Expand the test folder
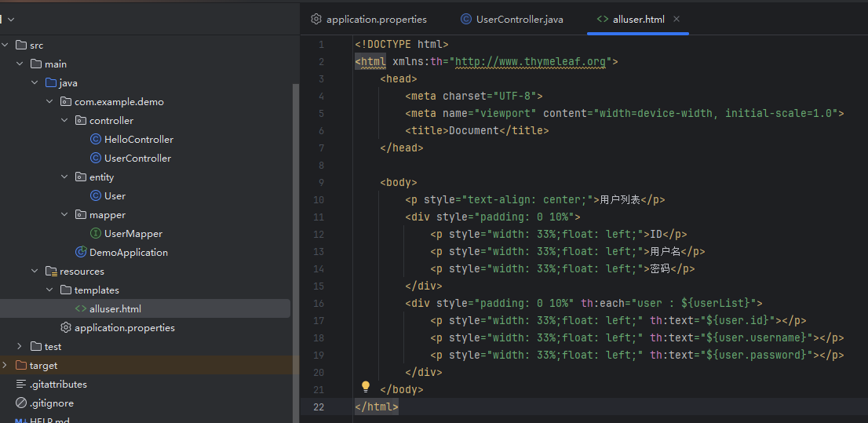The width and height of the screenshot is (868, 423). coord(20,346)
